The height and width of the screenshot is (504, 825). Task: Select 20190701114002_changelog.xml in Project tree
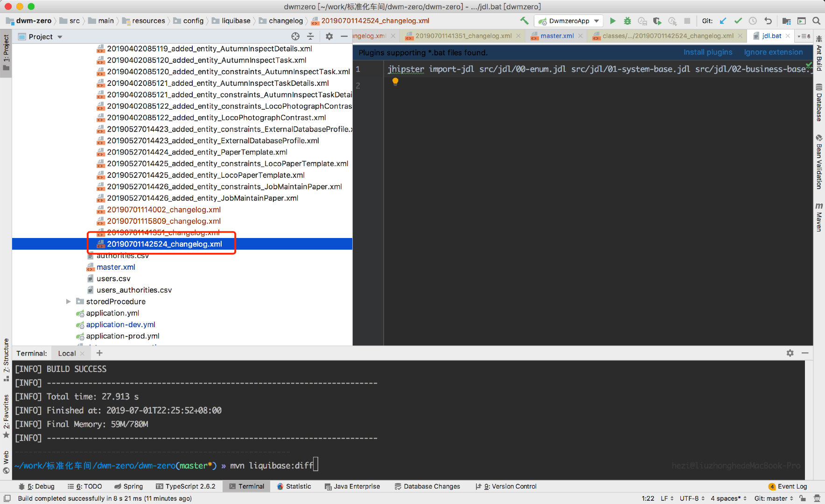pyautogui.click(x=163, y=210)
